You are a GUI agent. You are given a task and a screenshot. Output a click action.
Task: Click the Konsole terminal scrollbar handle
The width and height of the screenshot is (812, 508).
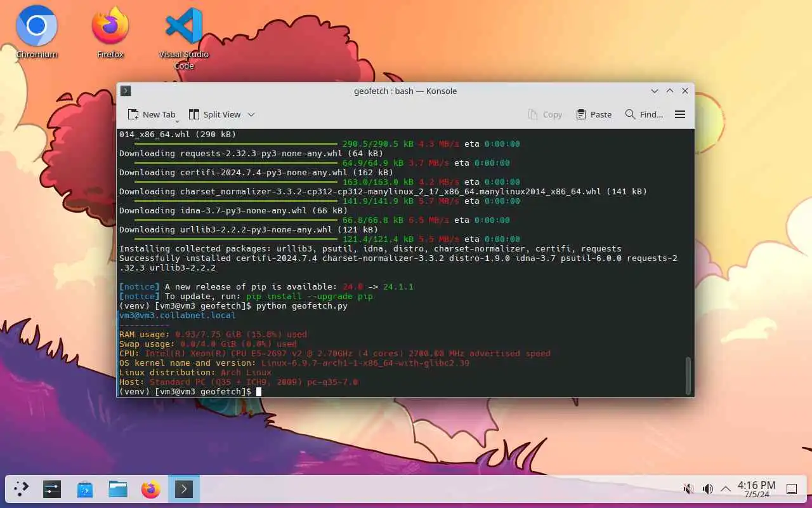tap(688, 375)
